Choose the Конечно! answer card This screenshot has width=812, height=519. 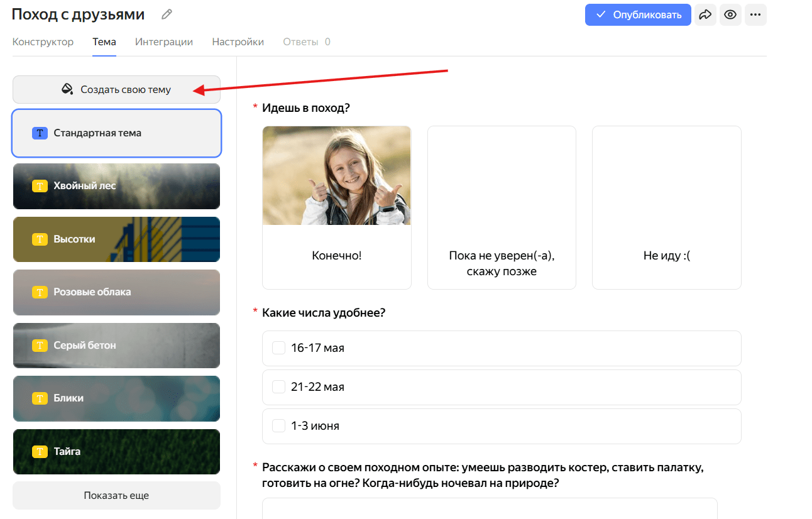pyautogui.click(x=337, y=207)
